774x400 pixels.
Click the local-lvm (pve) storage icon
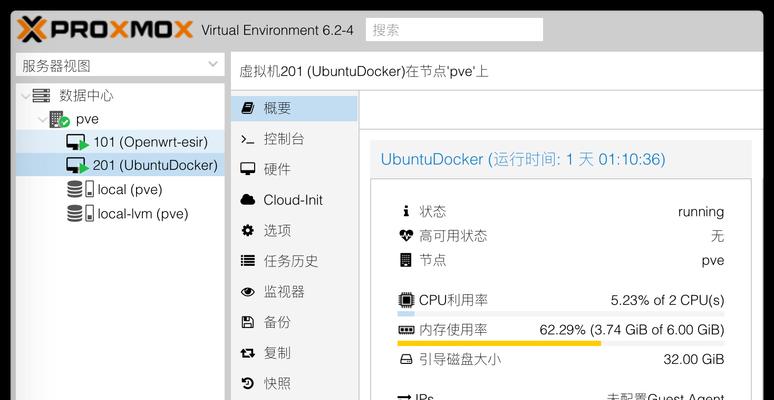80,213
